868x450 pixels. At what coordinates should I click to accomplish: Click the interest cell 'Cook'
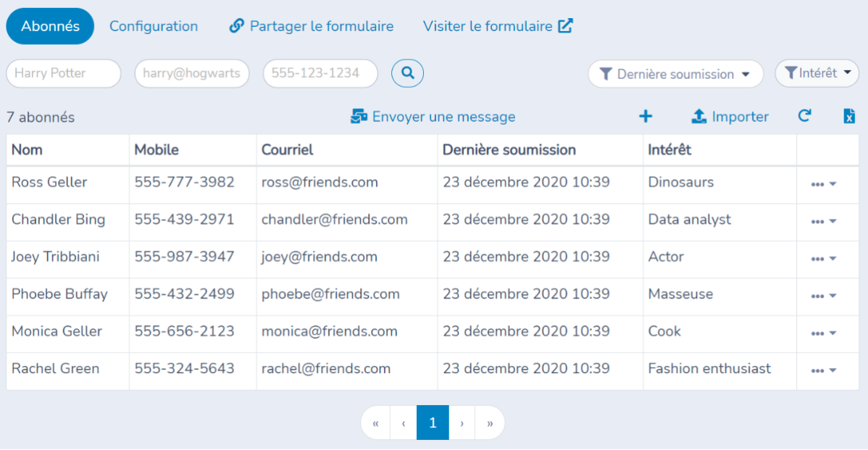[x=664, y=331]
